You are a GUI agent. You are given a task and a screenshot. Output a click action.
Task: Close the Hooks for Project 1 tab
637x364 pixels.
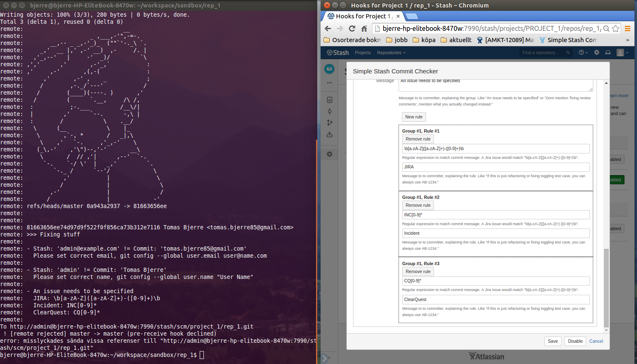point(398,16)
